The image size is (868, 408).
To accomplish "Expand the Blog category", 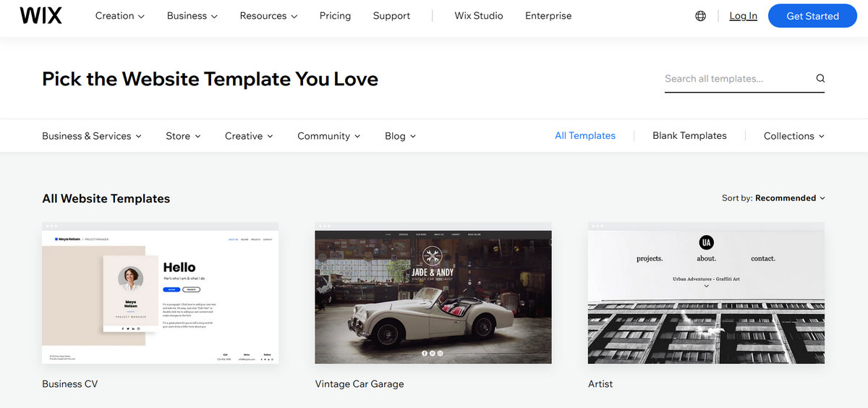I will point(400,136).
